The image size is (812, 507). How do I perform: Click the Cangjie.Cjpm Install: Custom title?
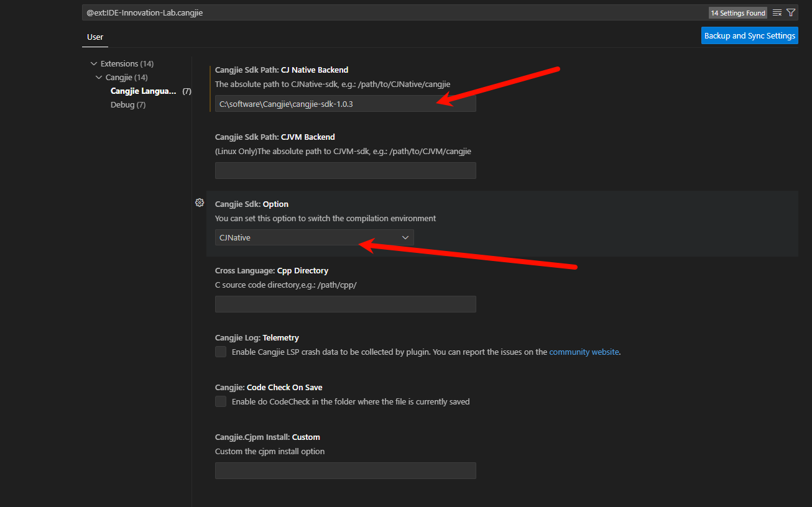pos(267,437)
